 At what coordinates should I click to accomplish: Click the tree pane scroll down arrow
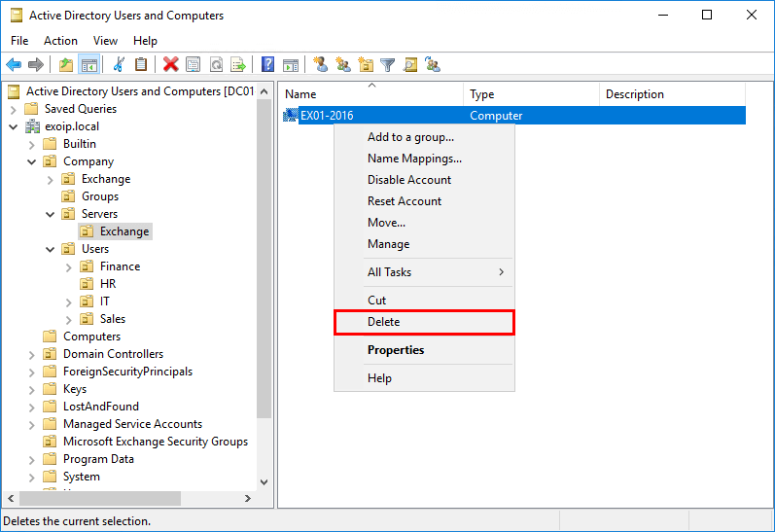[x=264, y=482]
